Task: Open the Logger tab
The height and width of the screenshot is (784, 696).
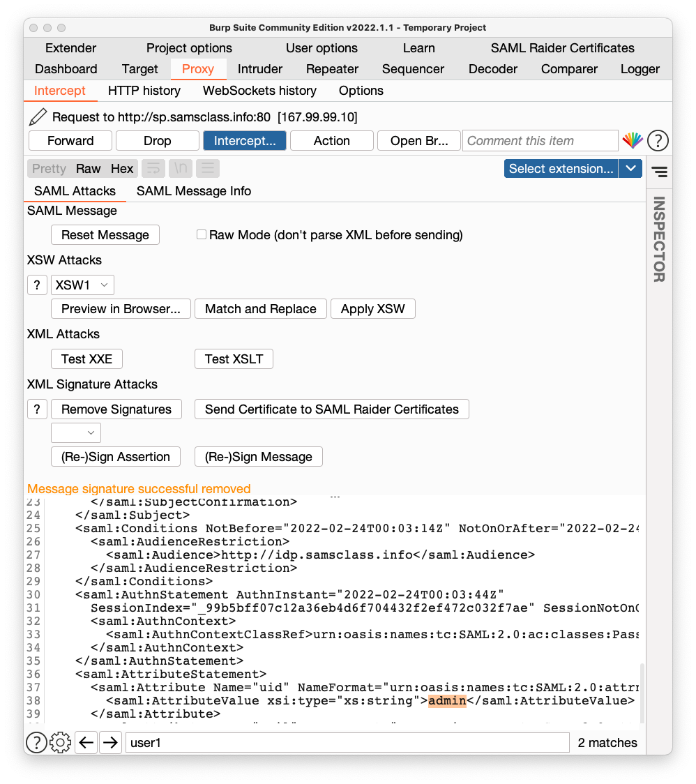Action: click(640, 69)
